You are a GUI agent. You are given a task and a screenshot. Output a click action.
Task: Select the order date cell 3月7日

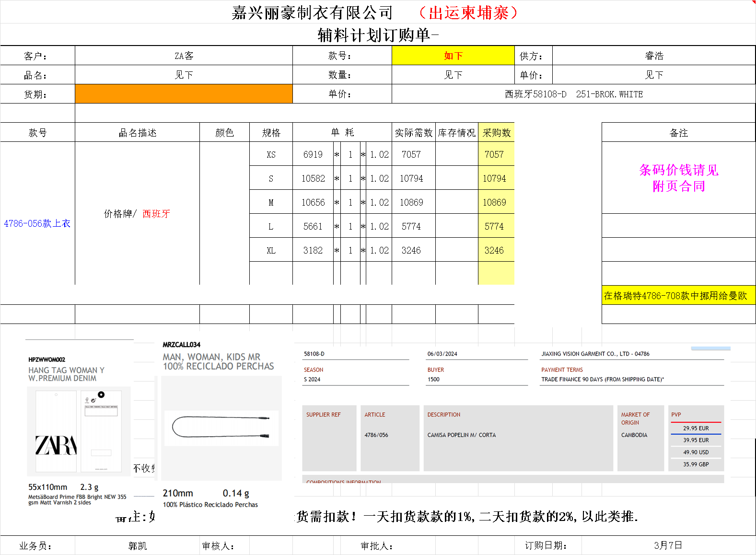click(x=668, y=545)
